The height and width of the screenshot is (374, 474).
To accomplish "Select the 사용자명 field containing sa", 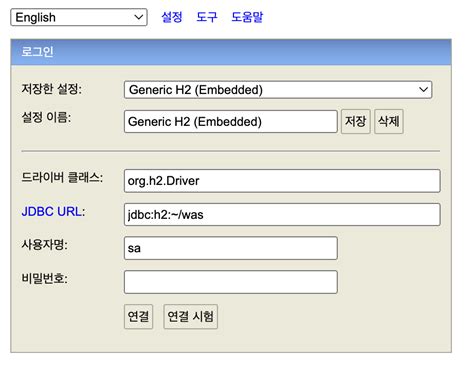I will [x=231, y=248].
